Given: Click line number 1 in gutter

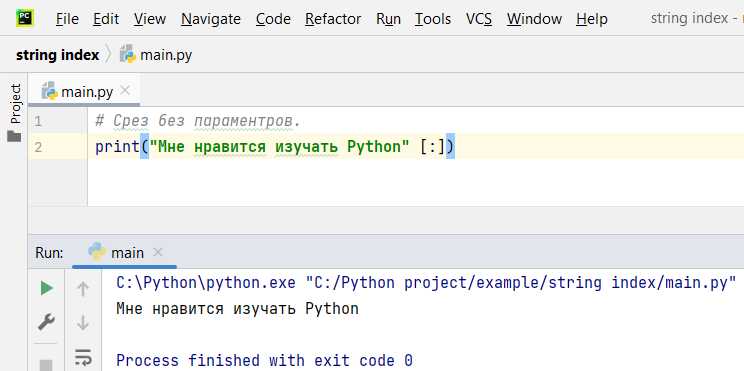Looking at the screenshot, I should pos(38,122).
